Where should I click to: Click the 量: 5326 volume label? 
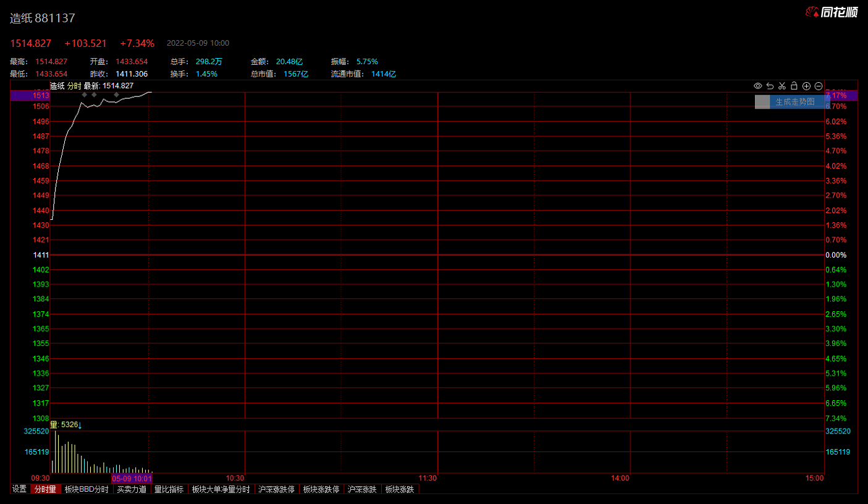pyautogui.click(x=65, y=425)
